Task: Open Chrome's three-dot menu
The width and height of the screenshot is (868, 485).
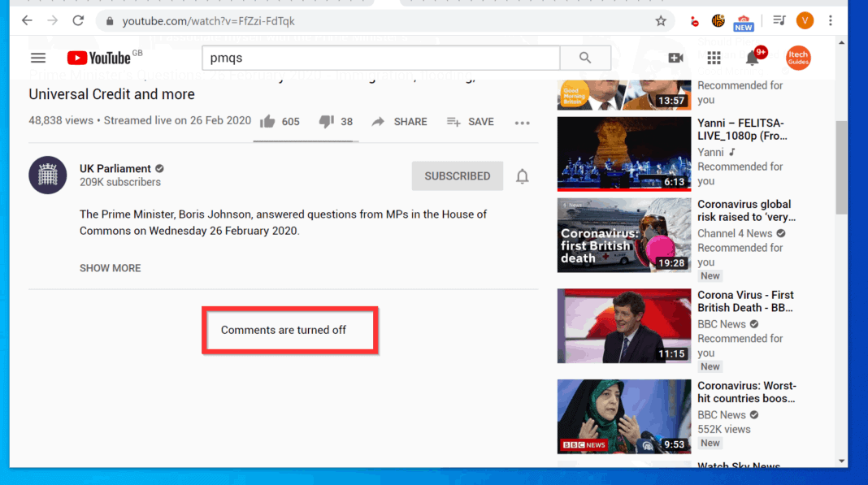Action: click(831, 21)
